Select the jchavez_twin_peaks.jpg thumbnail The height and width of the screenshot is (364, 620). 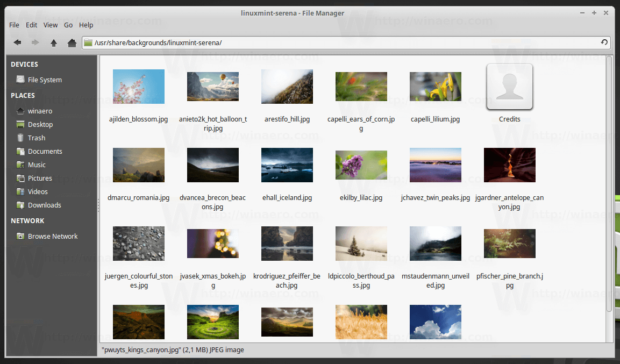tap(436, 165)
